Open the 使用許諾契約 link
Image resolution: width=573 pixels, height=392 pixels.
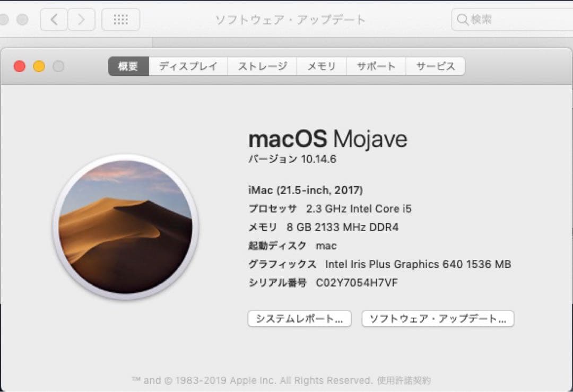point(404,380)
